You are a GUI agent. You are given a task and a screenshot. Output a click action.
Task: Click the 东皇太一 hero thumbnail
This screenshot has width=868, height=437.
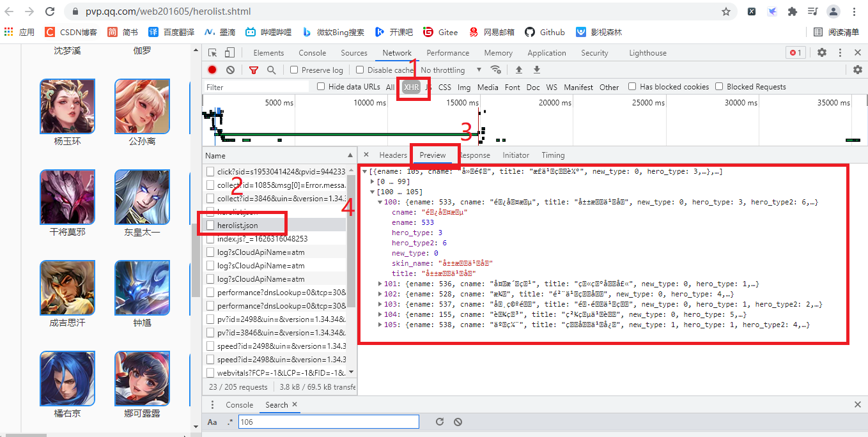(x=142, y=197)
